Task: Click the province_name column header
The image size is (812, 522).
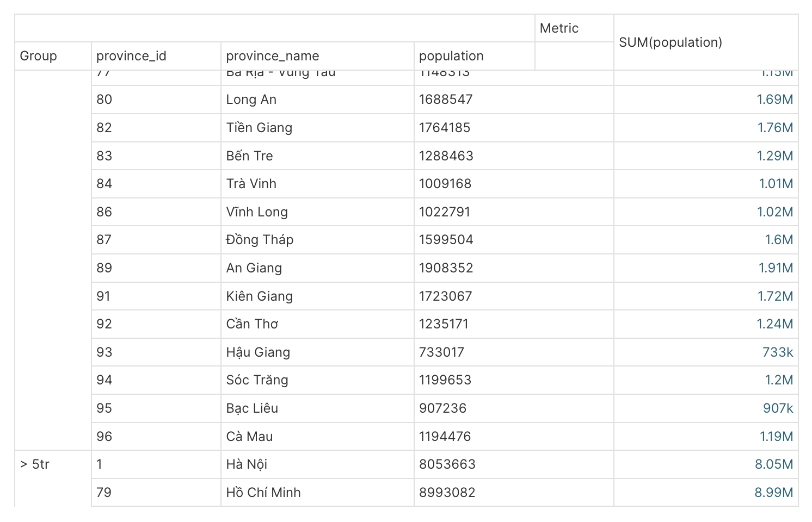Action: 272,56
